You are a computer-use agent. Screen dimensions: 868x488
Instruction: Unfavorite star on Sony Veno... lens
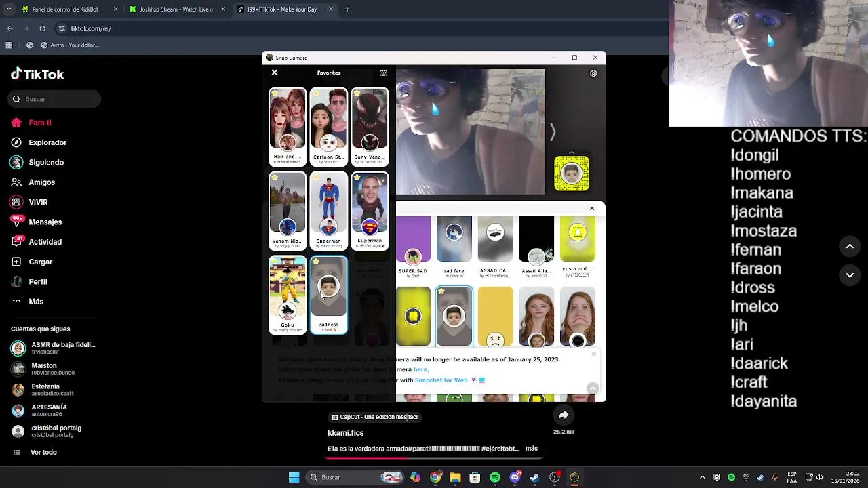(x=357, y=94)
